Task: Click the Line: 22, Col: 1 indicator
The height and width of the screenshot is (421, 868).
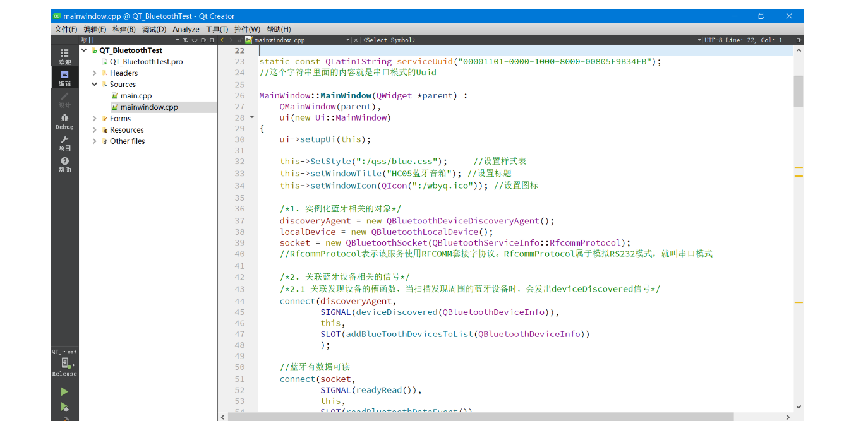Action: click(754, 40)
